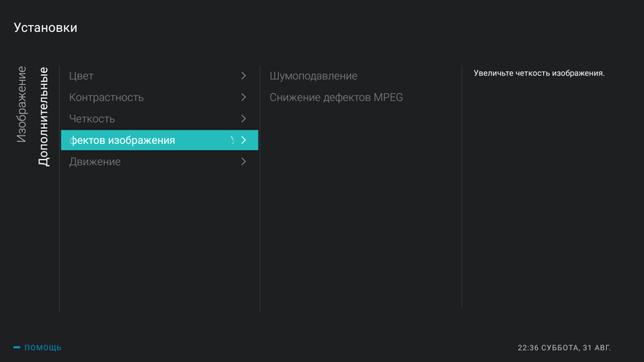Viewport: 644px width, 362px height.
Task: Switch to the Изображение vertical tab
Action: tap(22, 105)
